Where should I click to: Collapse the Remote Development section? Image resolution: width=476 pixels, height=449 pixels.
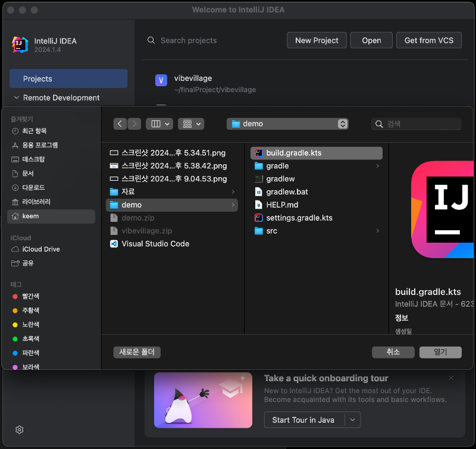[x=17, y=98]
